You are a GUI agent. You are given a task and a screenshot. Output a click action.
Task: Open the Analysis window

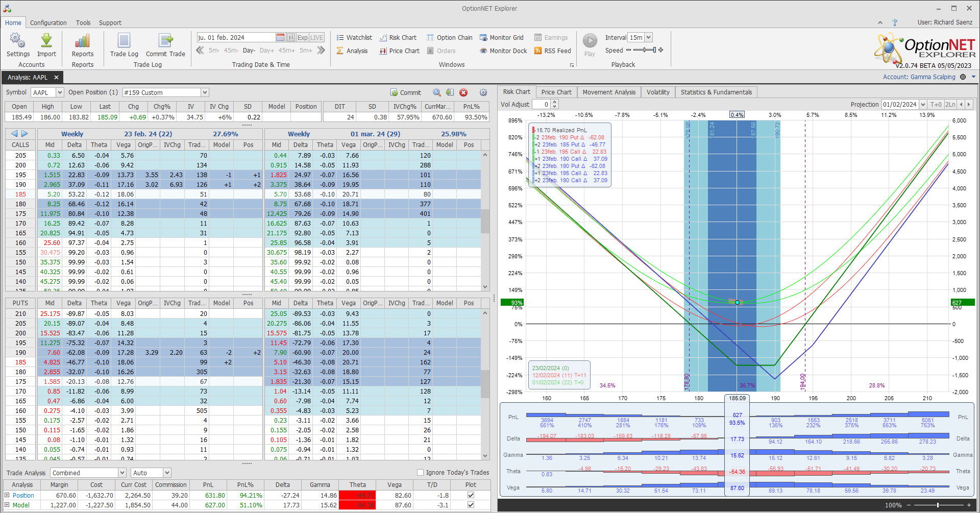[x=352, y=51]
